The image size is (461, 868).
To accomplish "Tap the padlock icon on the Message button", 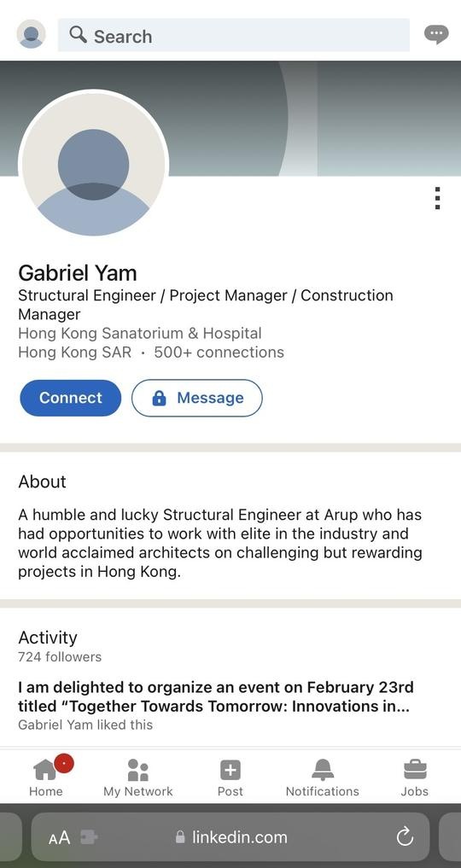I will pyautogui.click(x=159, y=398).
